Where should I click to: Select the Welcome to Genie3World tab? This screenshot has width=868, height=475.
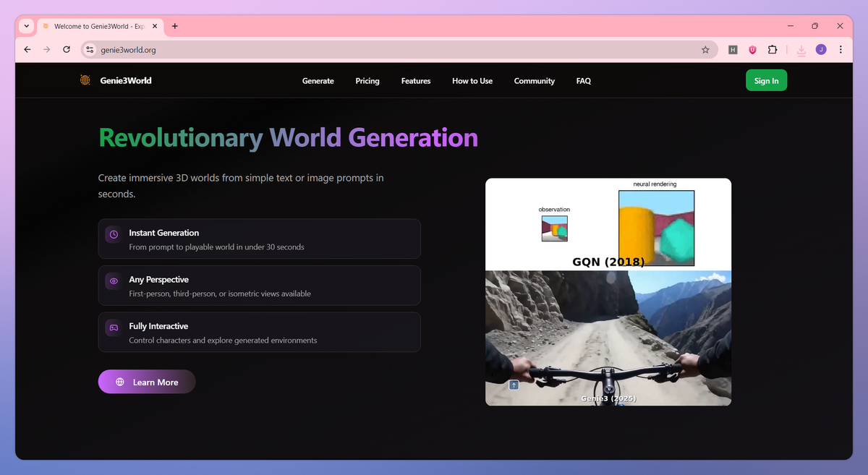click(101, 26)
